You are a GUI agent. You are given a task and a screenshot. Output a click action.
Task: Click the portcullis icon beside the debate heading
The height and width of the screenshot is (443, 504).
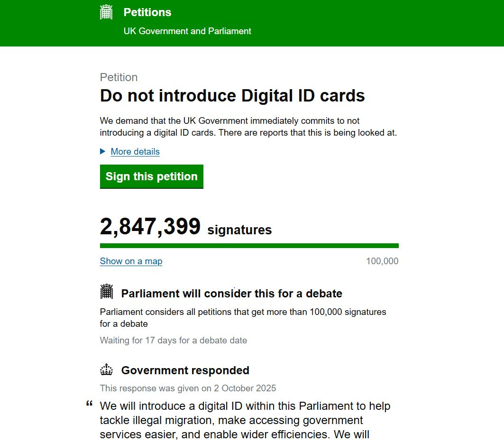point(107,292)
